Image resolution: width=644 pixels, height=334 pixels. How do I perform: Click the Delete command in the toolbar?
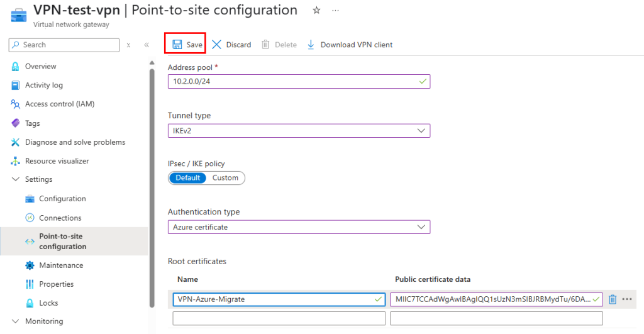pos(279,45)
